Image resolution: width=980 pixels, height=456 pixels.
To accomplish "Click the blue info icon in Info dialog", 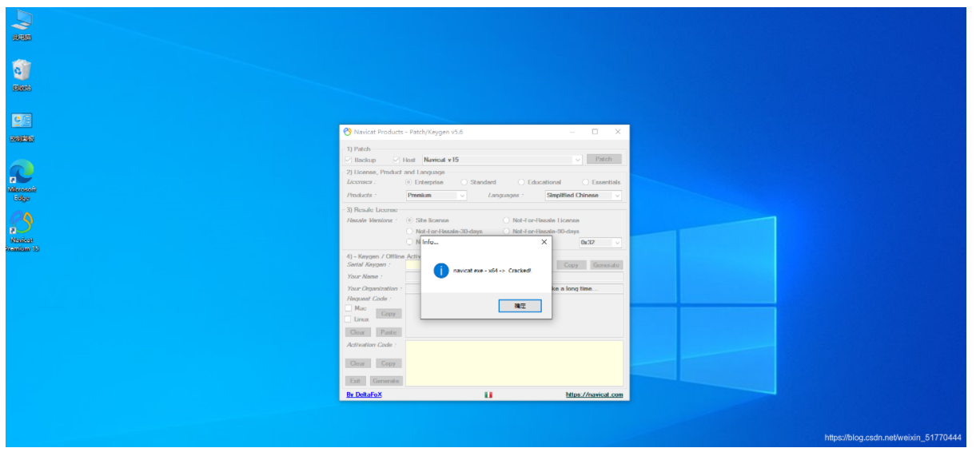I will [441, 271].
